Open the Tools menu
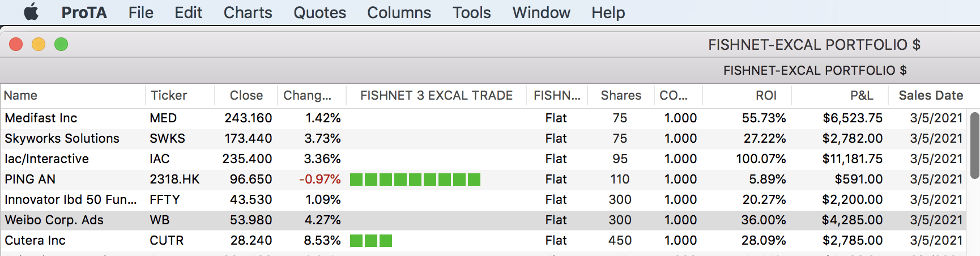980x256 pixels. point(471,12)
